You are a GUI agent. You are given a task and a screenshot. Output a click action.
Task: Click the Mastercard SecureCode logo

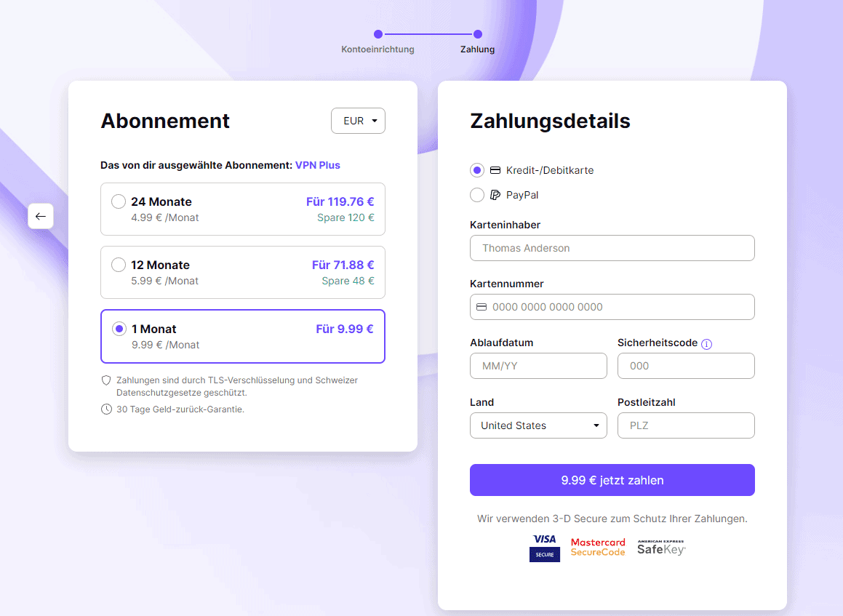coord(598,547)
